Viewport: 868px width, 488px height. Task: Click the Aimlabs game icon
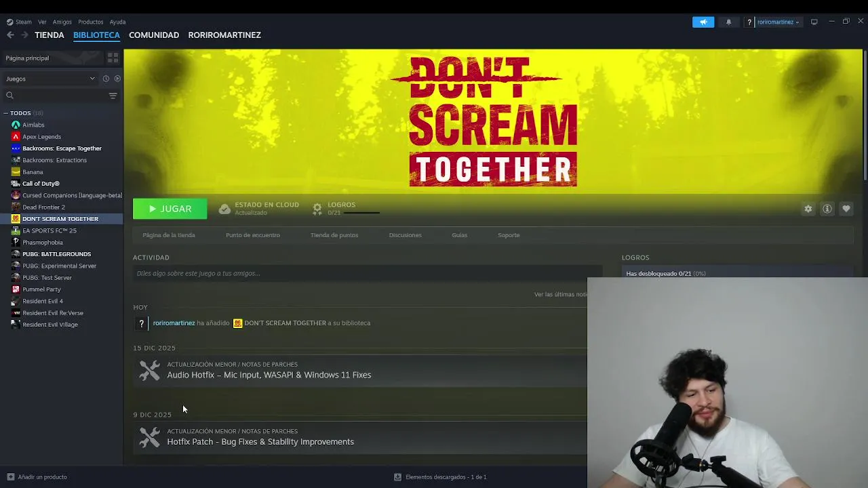pos(16,125)
